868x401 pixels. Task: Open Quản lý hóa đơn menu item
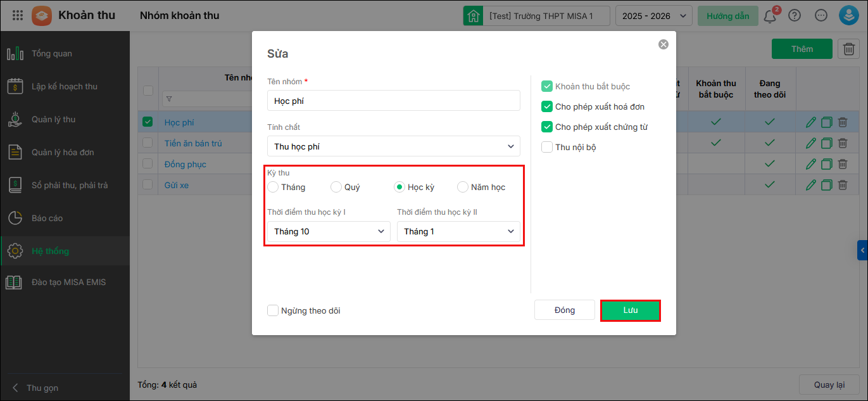62,152
